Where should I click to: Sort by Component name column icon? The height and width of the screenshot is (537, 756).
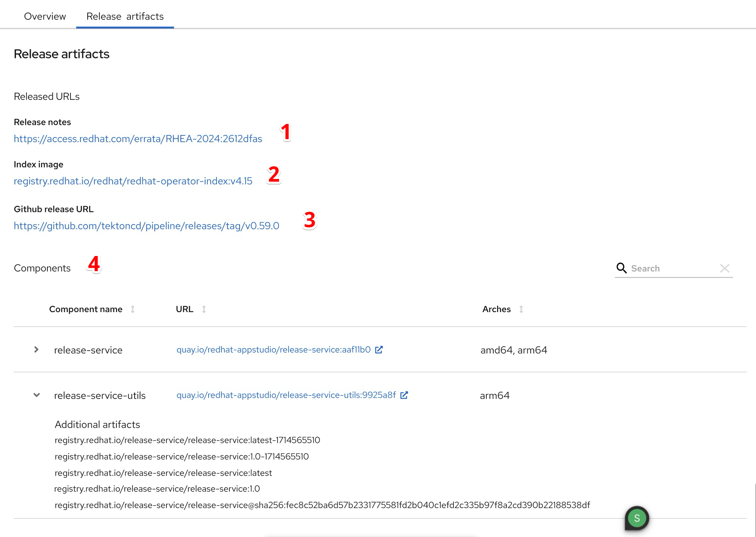click(x=133, y=309)
